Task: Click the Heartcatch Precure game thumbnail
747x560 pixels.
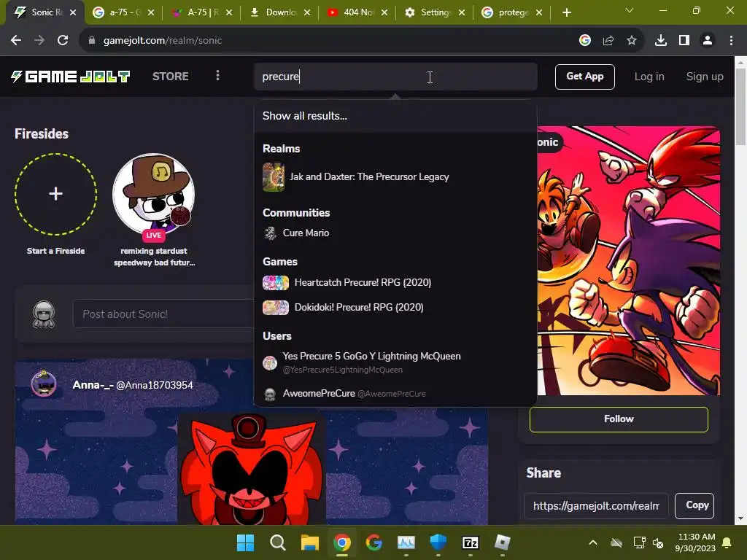Action: pyautogui.click(x=275, y=283)
